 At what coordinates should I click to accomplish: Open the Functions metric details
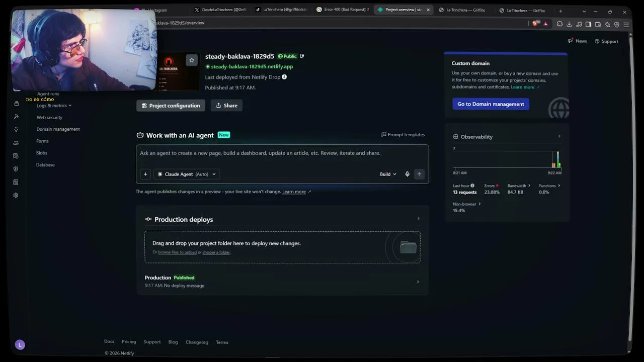point(549,186)
